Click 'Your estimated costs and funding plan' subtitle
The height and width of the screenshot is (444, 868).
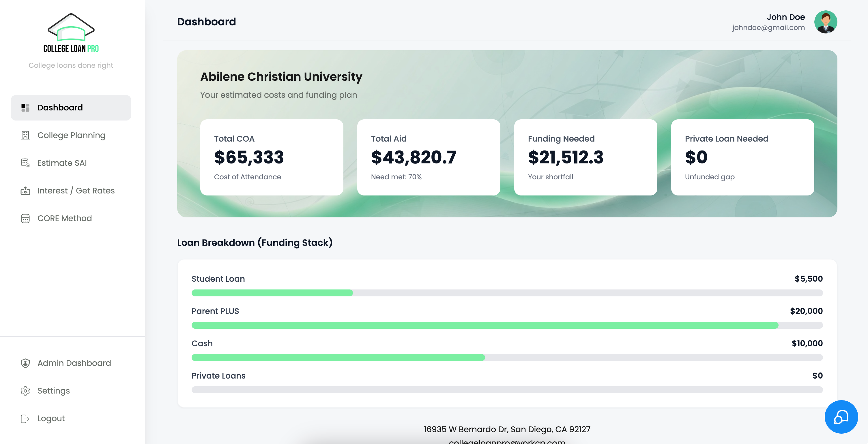278,95
